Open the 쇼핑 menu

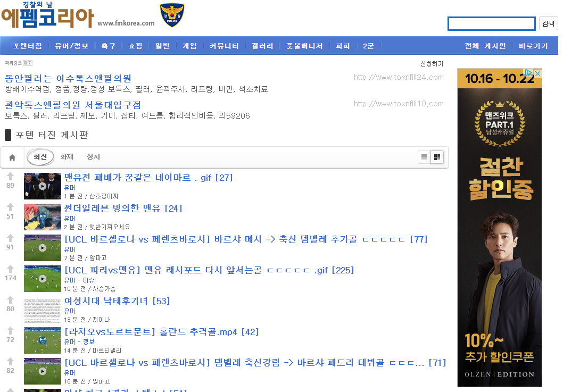135,46
